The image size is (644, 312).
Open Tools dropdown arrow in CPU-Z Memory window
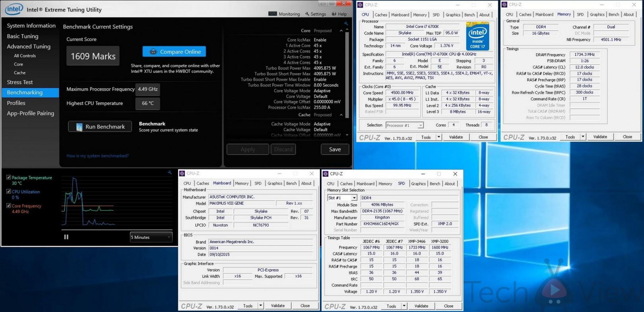point(583,137)
